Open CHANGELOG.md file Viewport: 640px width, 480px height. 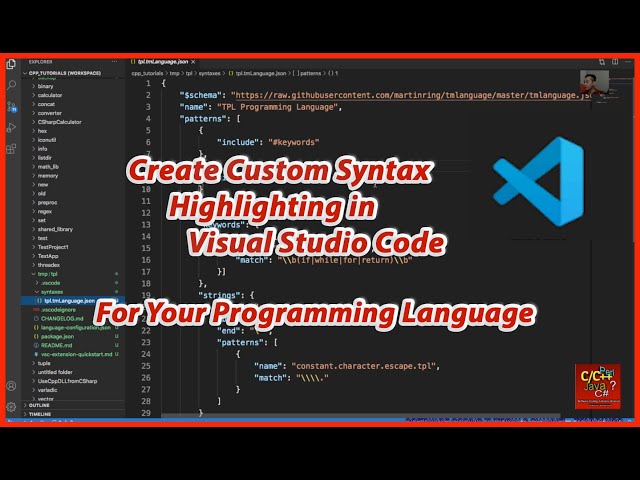tap(62, 318)
